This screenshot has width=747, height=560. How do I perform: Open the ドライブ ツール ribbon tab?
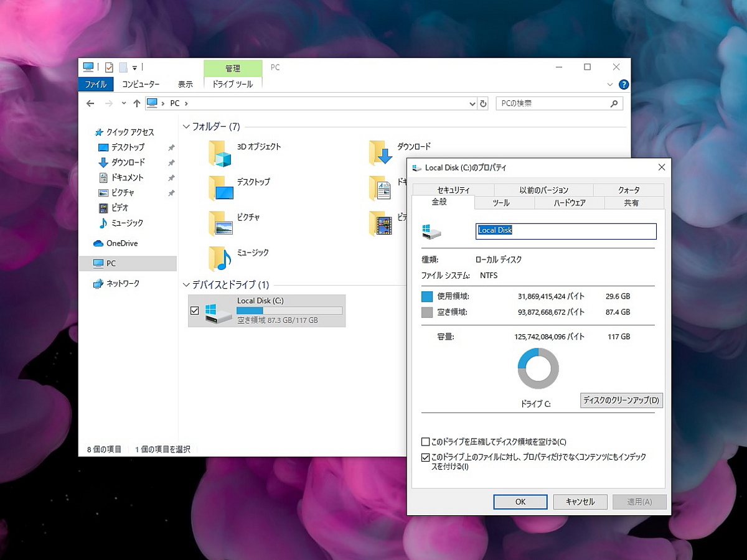click(233, 84)
